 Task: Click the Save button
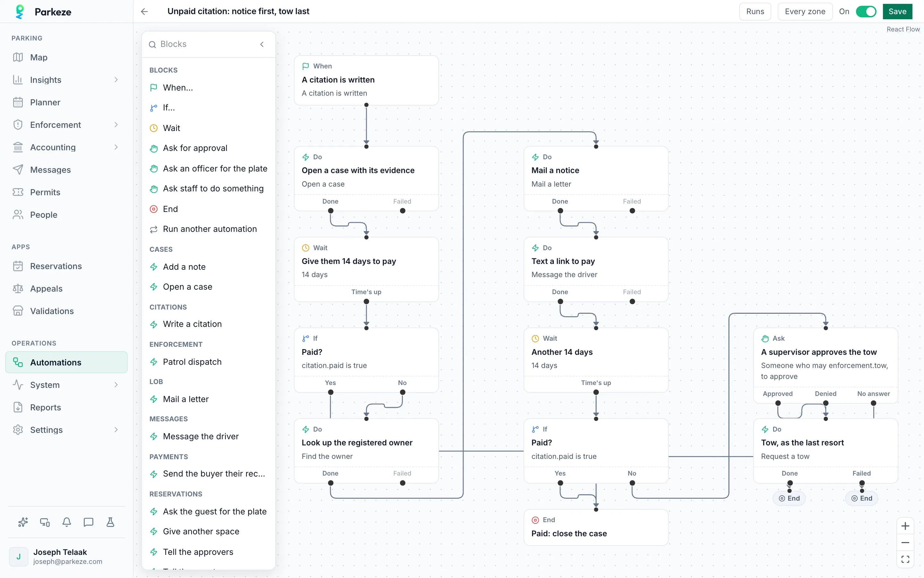(x=897, y=12)
